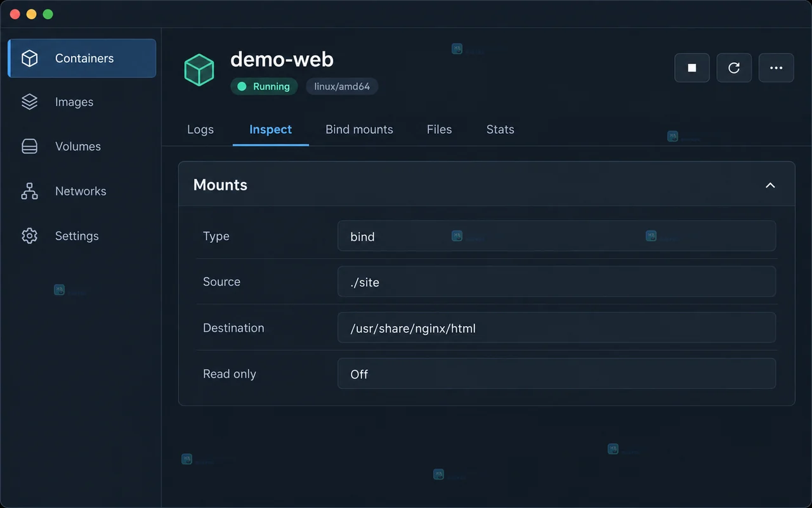
Task: Open Volumes in the sidebar
Action: pyautogui.click(x=81, y=147)
